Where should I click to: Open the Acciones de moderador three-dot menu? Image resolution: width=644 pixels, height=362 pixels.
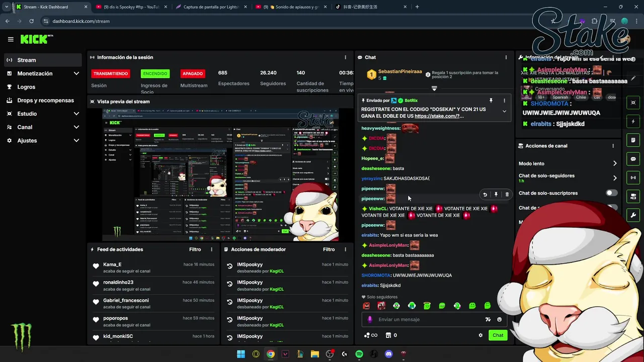coord(345,249)
